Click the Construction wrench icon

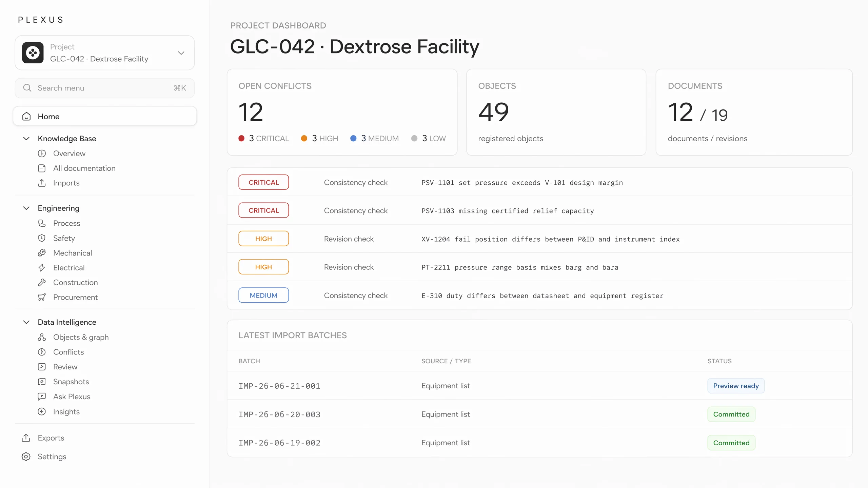42,283
